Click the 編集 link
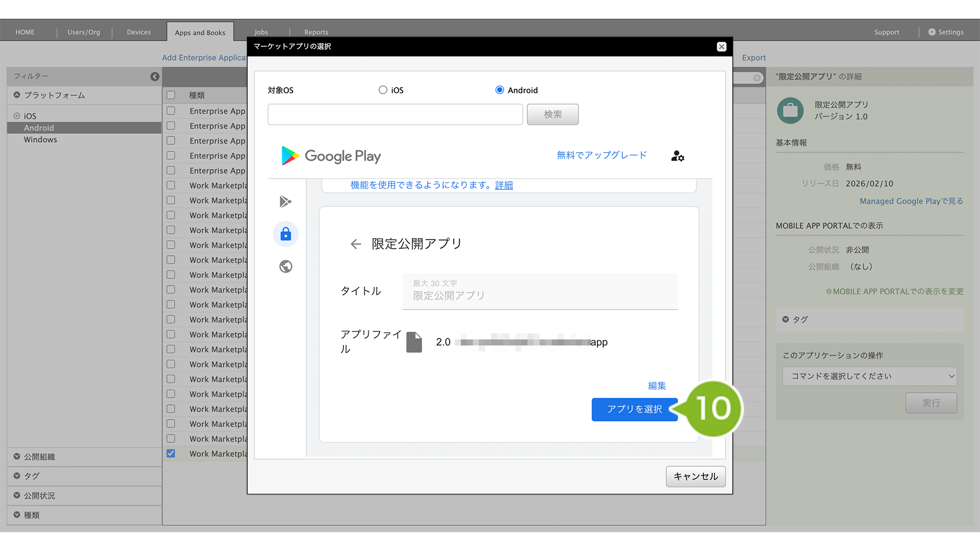This screenshot has height=551, width=980. click(656, 386)
